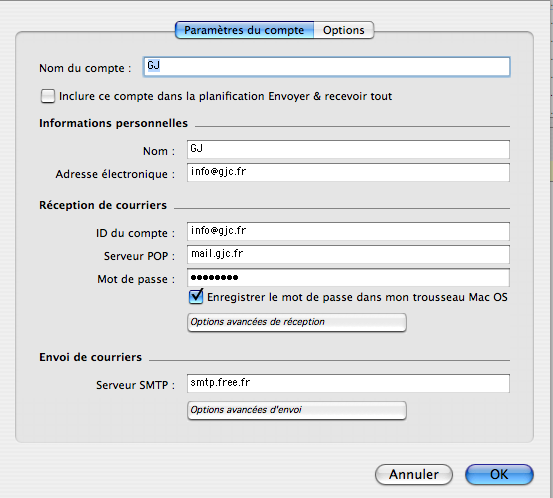This screenshot has width=553, height=498.
Task: Click the Nom field under Informations personnelles
Action: 348,149
